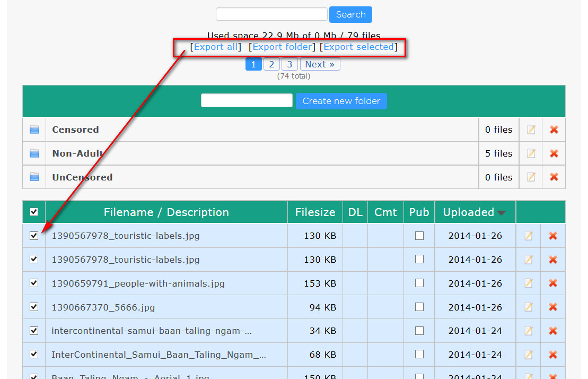Toggle the select-all checkbox in table header
588x379 pixels.
[34, 212]
